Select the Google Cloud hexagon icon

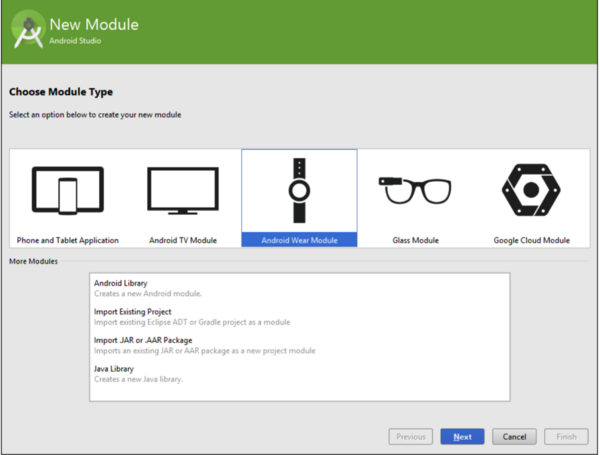(531, 190)
